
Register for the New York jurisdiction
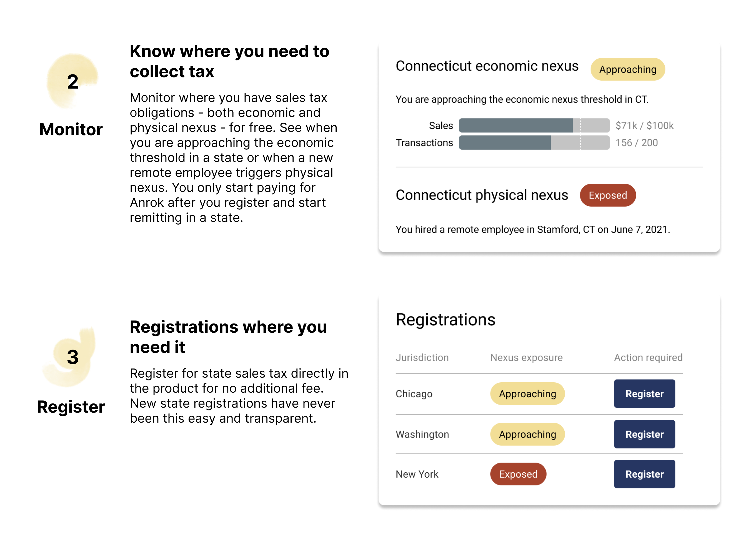pos(644,474)
